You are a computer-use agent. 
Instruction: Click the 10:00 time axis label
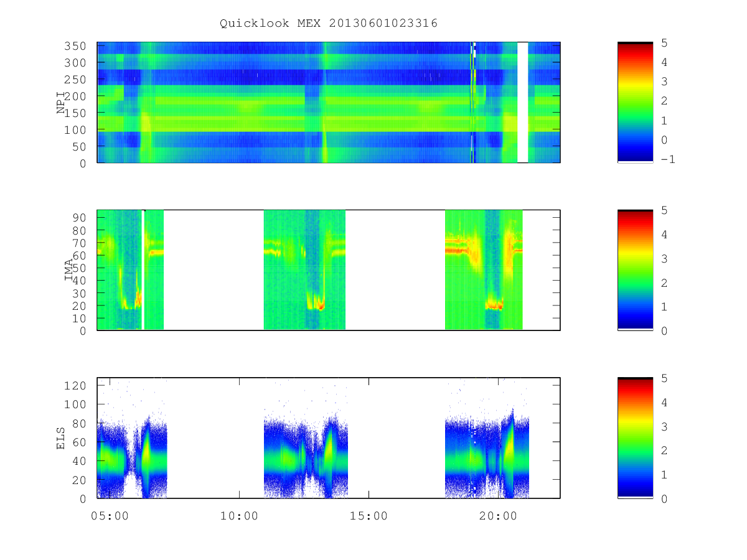pos(239,515)
